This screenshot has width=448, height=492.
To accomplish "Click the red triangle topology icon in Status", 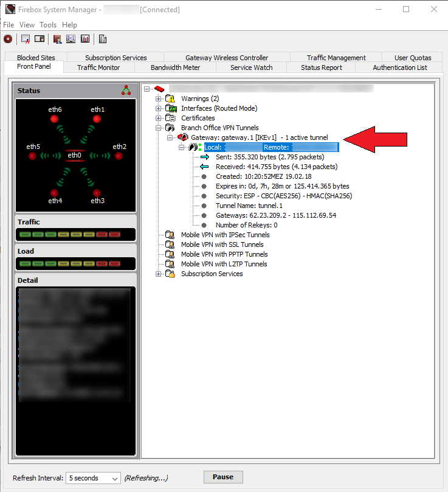I will [x=126, y=91].
